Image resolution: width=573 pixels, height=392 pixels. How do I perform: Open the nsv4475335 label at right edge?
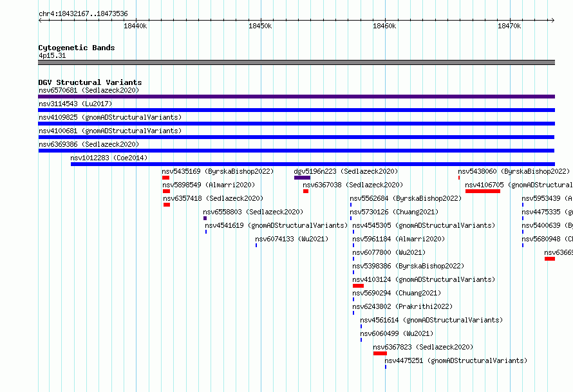tap(547, 212)
